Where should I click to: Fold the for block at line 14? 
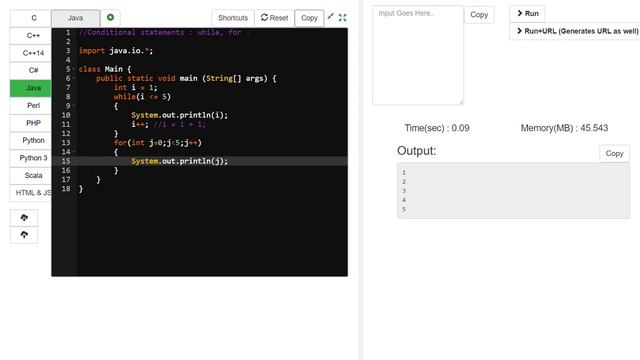coord(74,152)
